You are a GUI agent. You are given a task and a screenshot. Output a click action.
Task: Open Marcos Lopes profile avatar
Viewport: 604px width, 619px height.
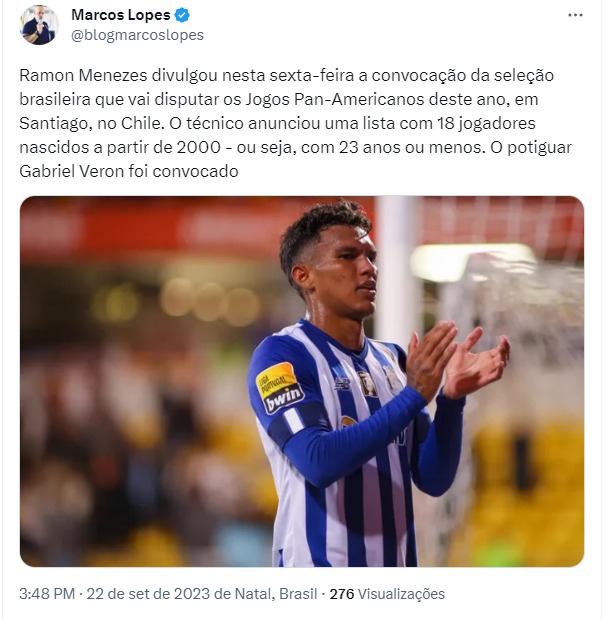click(39, 25)
